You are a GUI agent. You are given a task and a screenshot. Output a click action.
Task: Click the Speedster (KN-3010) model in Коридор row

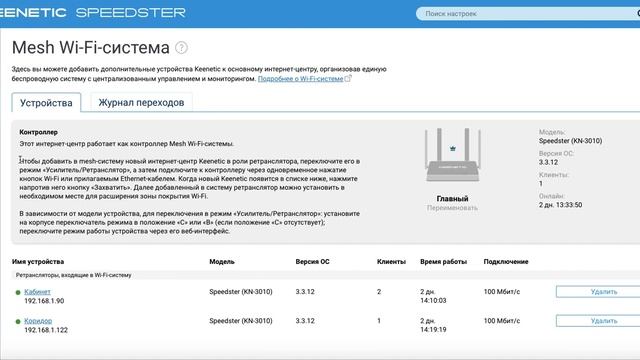click(x=241, y=321)
